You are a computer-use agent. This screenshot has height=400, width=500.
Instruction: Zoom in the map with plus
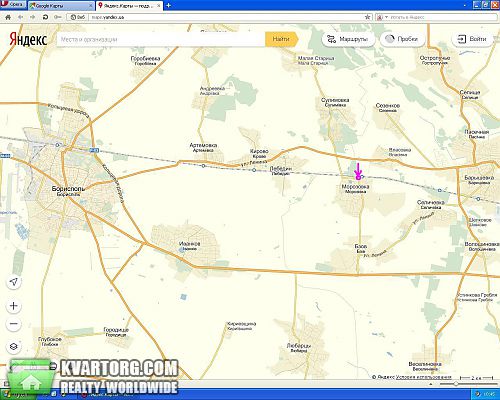tap(14, 306)
